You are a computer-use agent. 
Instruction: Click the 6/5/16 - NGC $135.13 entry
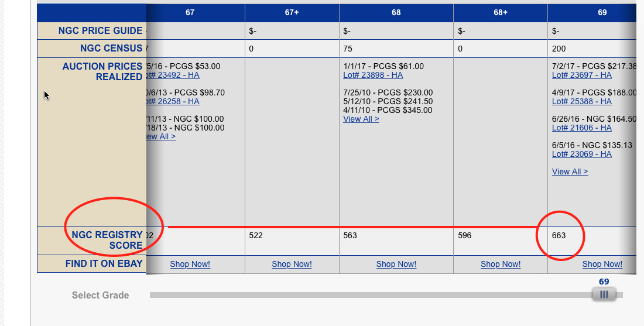(592, 145)
